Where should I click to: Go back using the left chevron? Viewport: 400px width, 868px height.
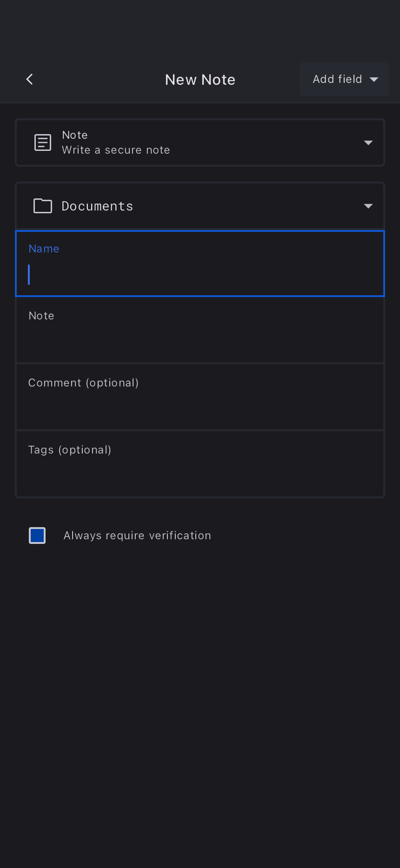(30, 79)
